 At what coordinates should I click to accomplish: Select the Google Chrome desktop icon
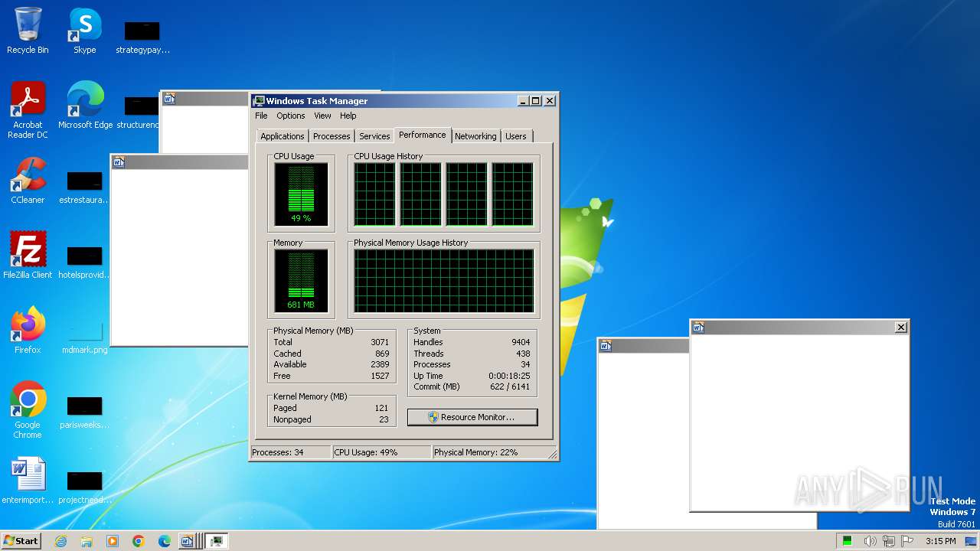(x=28, y=410)
